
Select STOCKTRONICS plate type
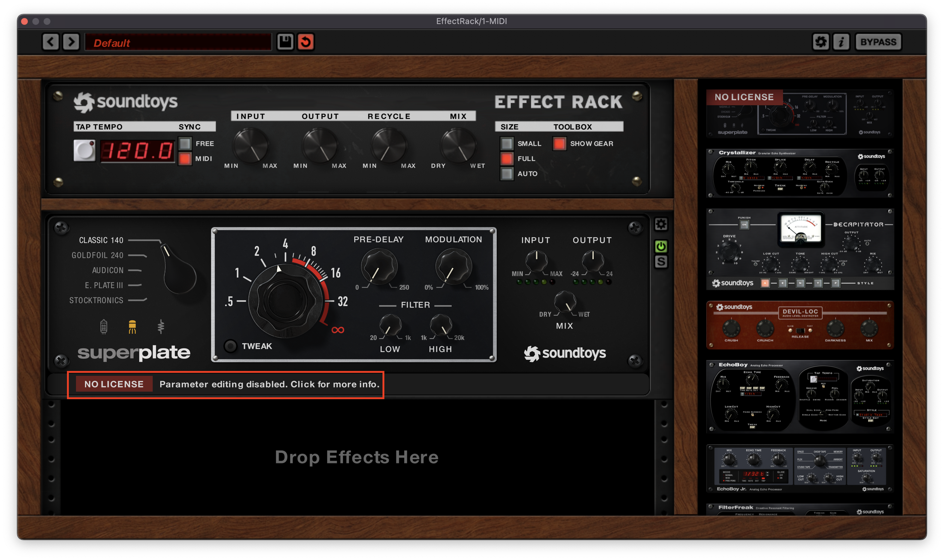[96, 301]
